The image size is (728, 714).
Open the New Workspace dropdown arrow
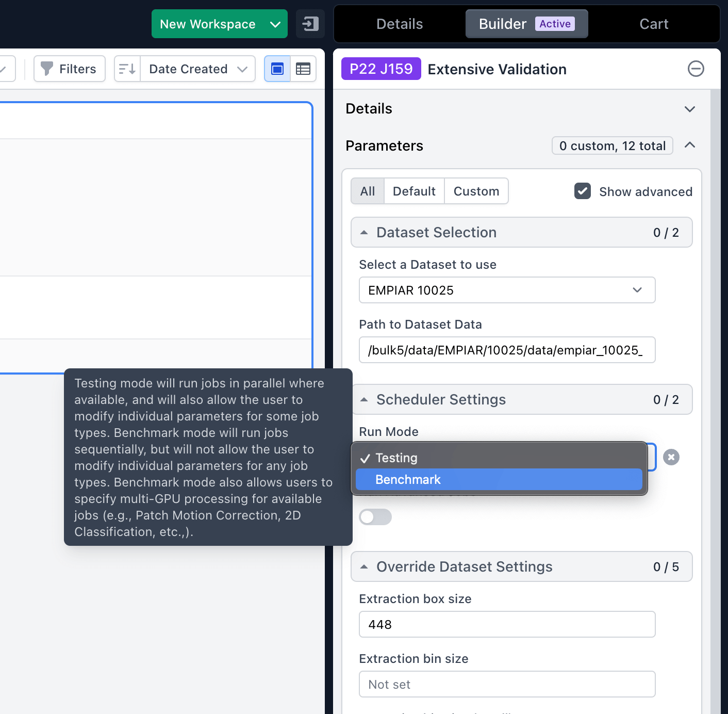click(x=275, y=24)
